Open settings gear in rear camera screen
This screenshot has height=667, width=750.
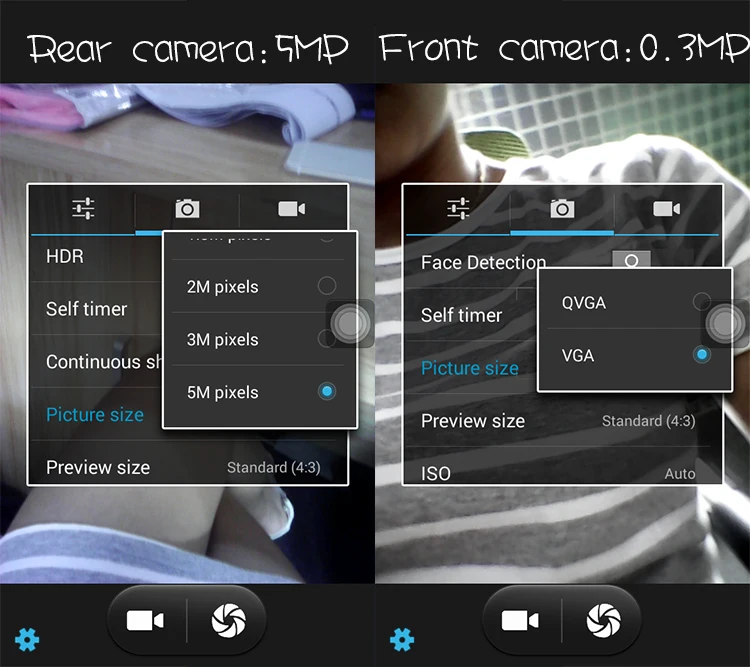[x=27, y=640]
